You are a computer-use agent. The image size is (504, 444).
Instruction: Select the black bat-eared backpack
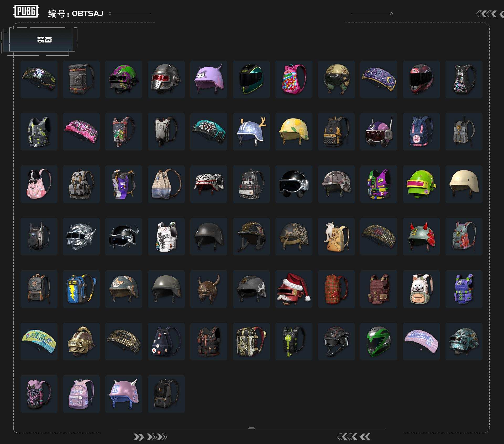[39, 237]
